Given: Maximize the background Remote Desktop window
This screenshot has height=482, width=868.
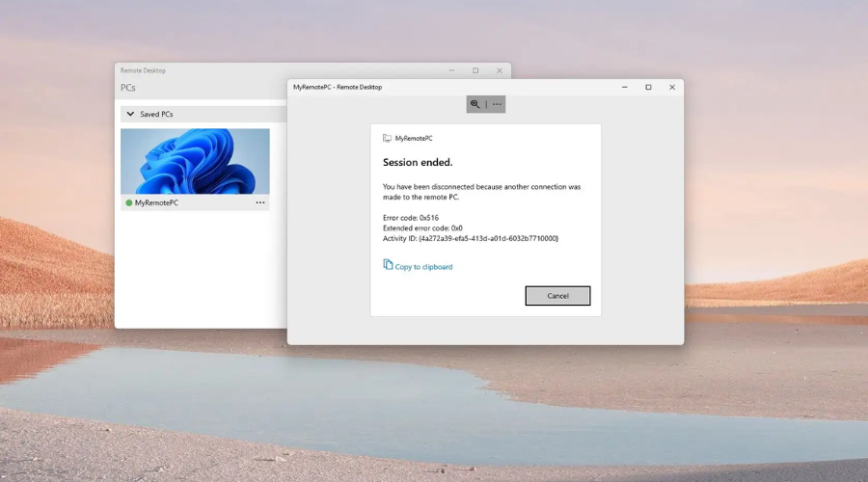Looking at the screenshot, I should click(x=475, y=70).
